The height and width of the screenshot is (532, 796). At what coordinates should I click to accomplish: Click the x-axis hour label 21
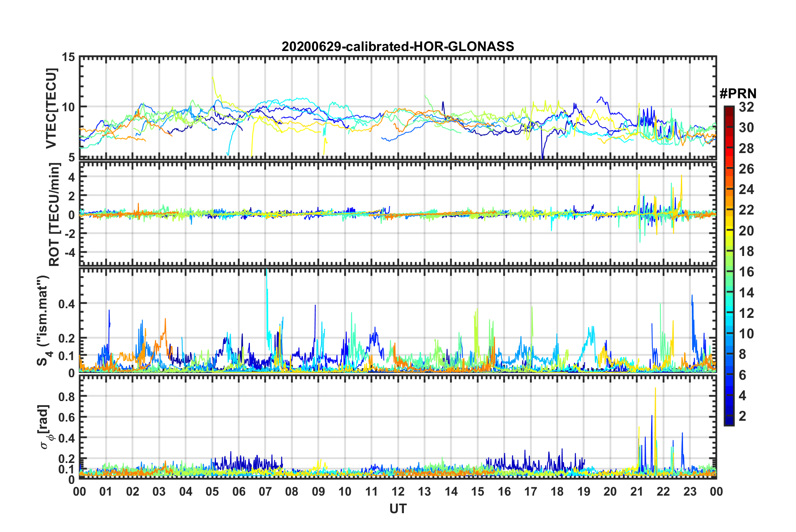coord(637,491)
